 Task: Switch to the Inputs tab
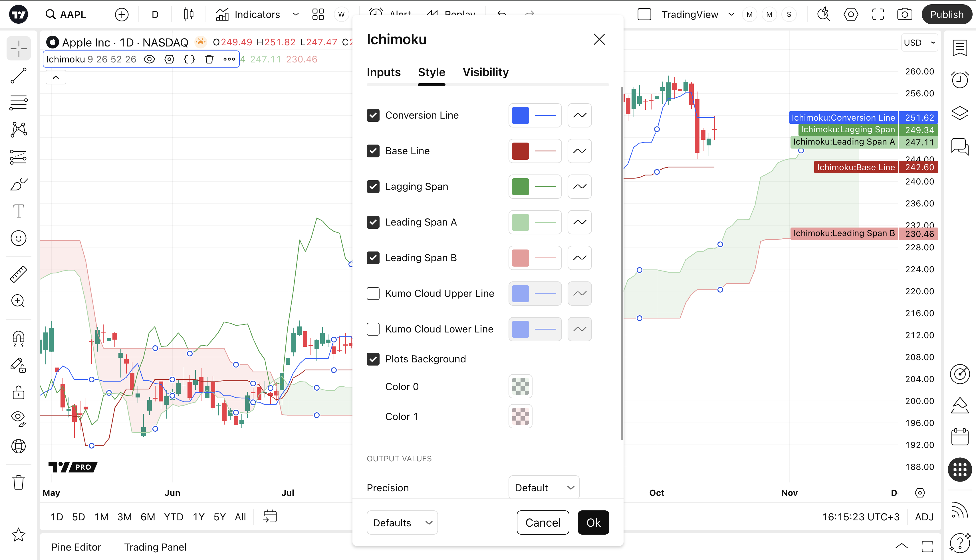383,72
